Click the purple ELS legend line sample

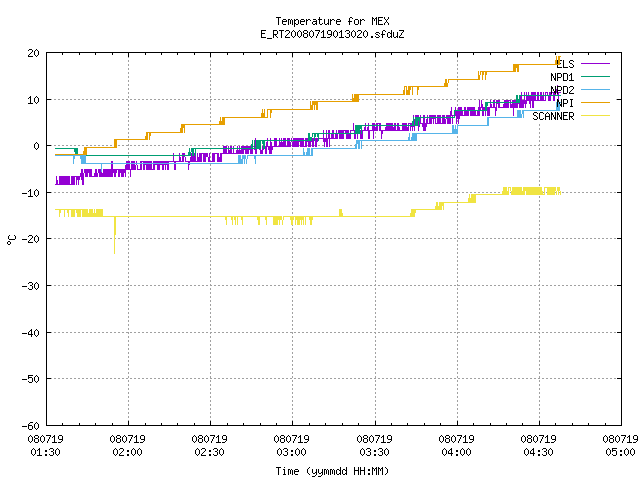coord(596,64)
